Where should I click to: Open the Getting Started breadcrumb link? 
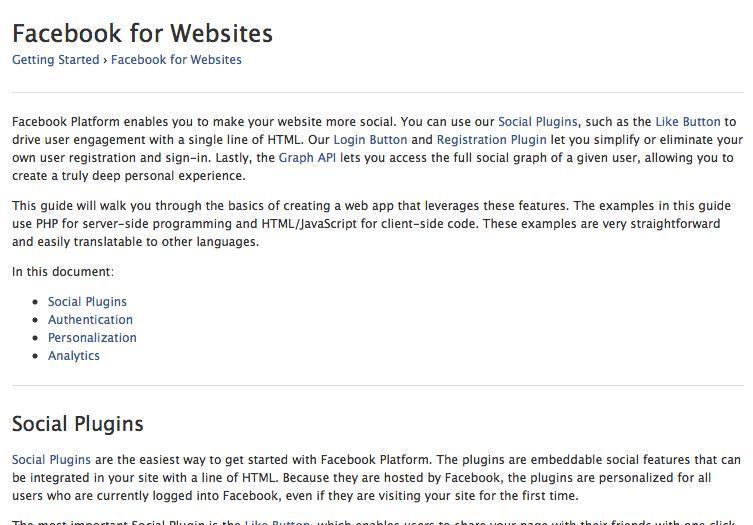click(55, 60)
